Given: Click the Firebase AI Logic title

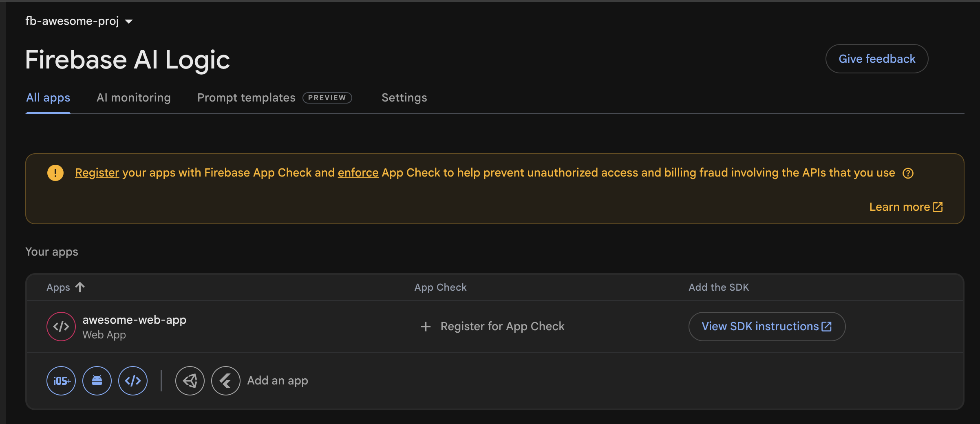Looking at the screenshot, I should pyautogui.click(x=128, y=60).
